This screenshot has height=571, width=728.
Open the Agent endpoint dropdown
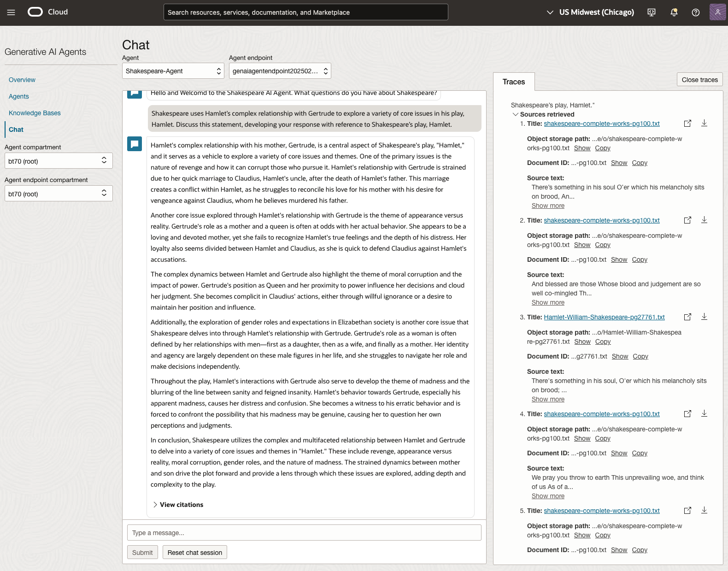click(280, 71)
